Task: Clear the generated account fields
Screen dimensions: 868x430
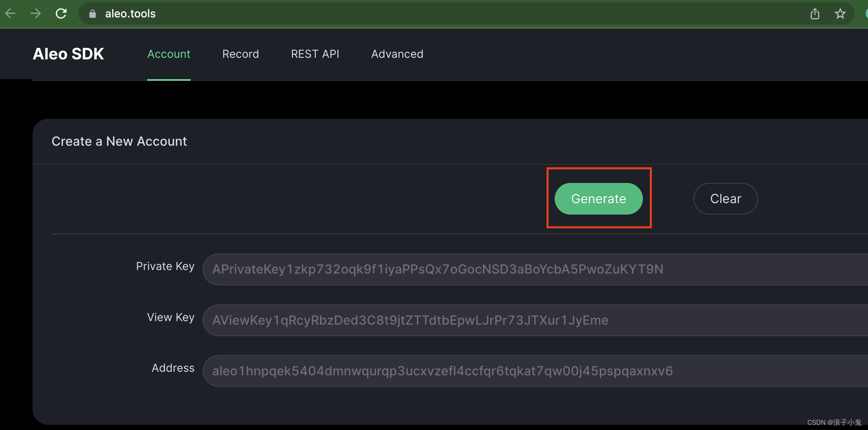Action: click(726, 199)
